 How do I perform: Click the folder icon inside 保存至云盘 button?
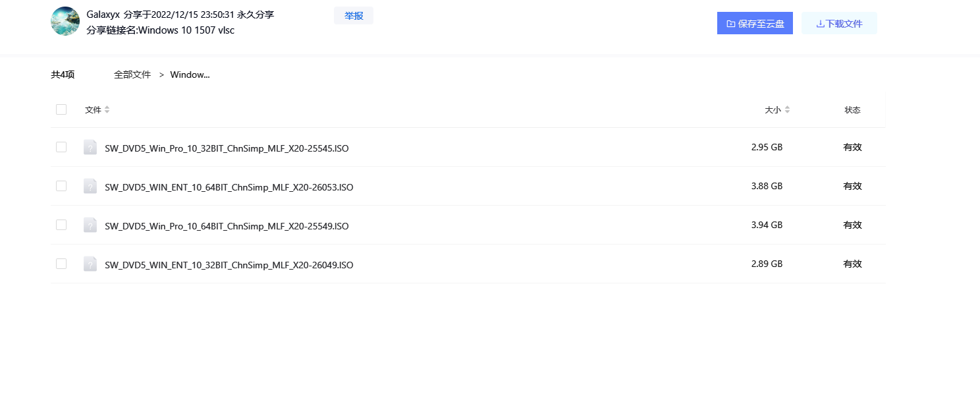pos(731,22)
